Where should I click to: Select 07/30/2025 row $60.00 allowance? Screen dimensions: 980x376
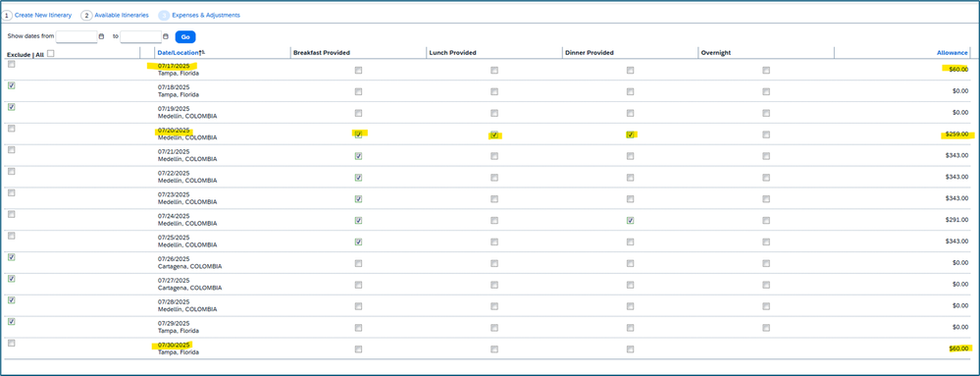(x=958, y=349)
